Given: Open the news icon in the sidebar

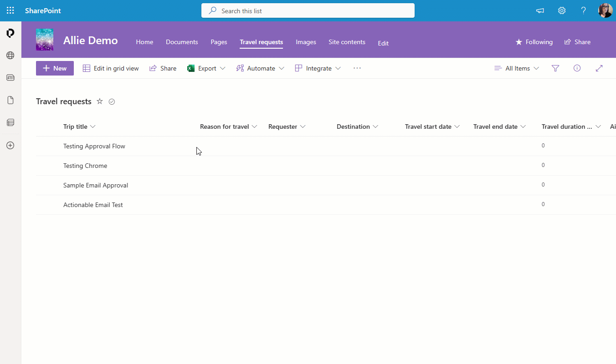Looking at the screenshot, I should tap(10, 77).
